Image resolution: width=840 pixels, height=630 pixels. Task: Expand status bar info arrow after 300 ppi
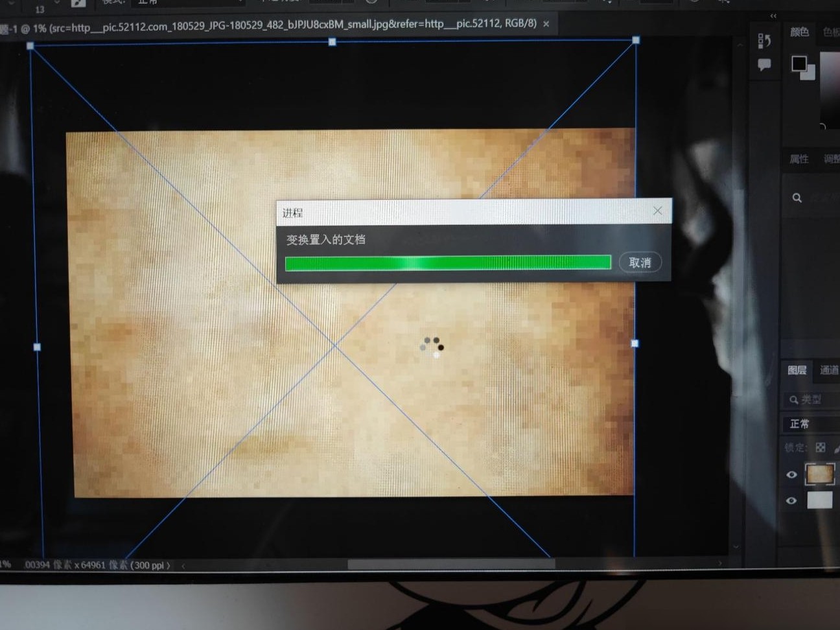[x=169, y=565]
